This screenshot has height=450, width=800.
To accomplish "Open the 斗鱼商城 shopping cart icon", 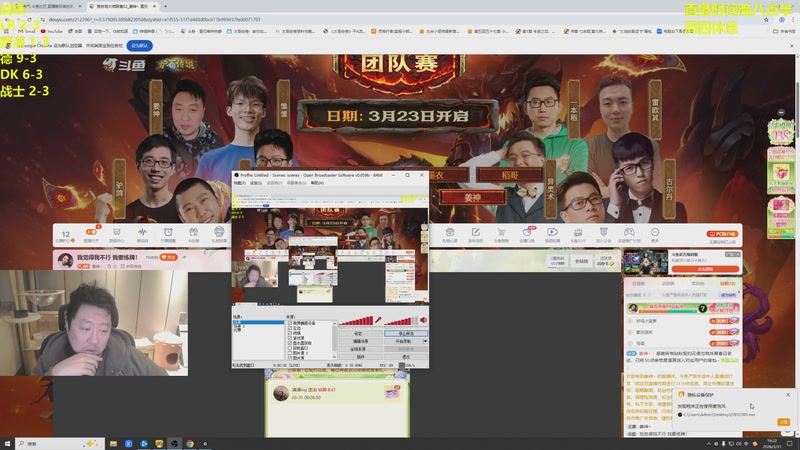I will click(501, 232).
